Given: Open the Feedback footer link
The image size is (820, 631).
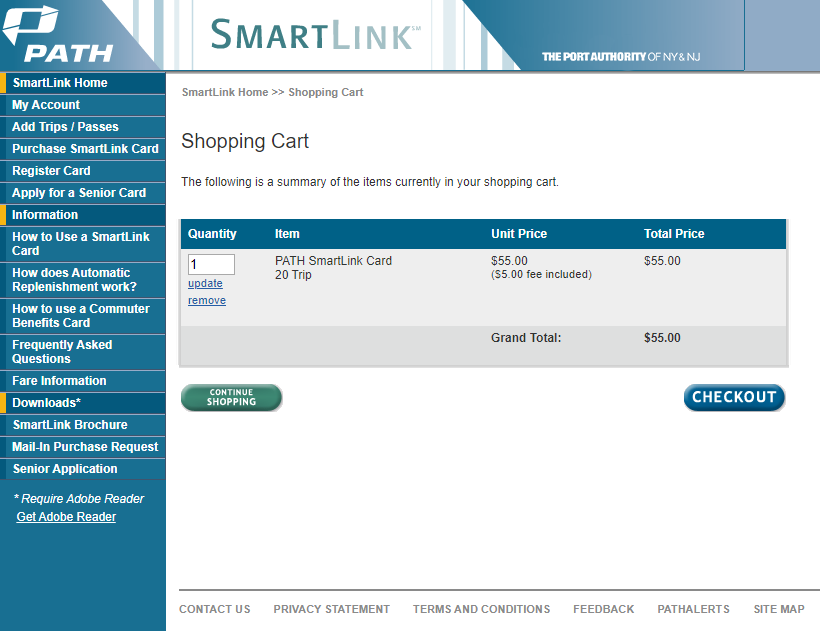Looking at the screenshot, I should coord(603,609).
